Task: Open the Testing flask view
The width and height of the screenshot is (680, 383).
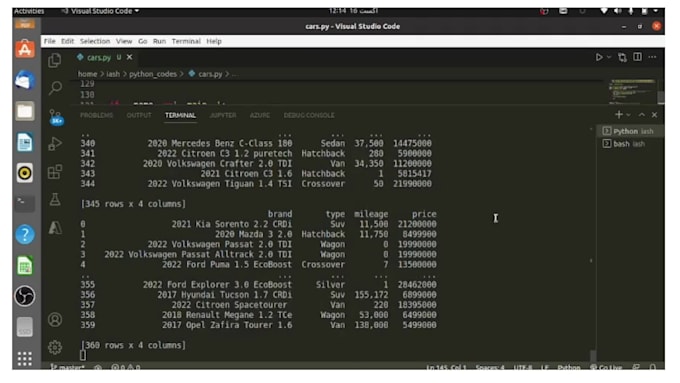Action: [55, 200]
